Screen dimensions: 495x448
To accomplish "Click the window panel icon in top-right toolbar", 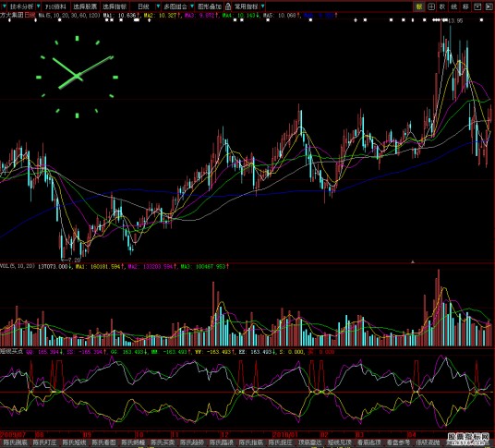I will (477, 6).
